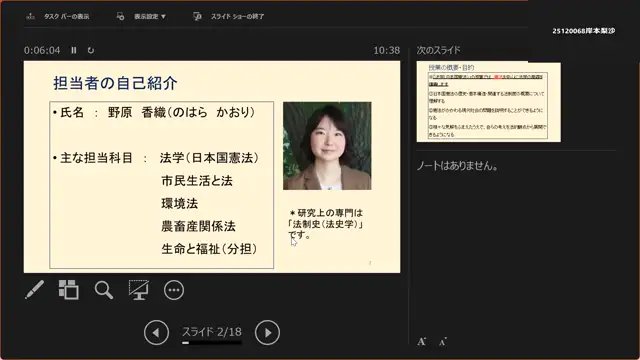Screen dimensions: 640x360
Task: Go to the previous slide
Action: (x=156, y=333)
